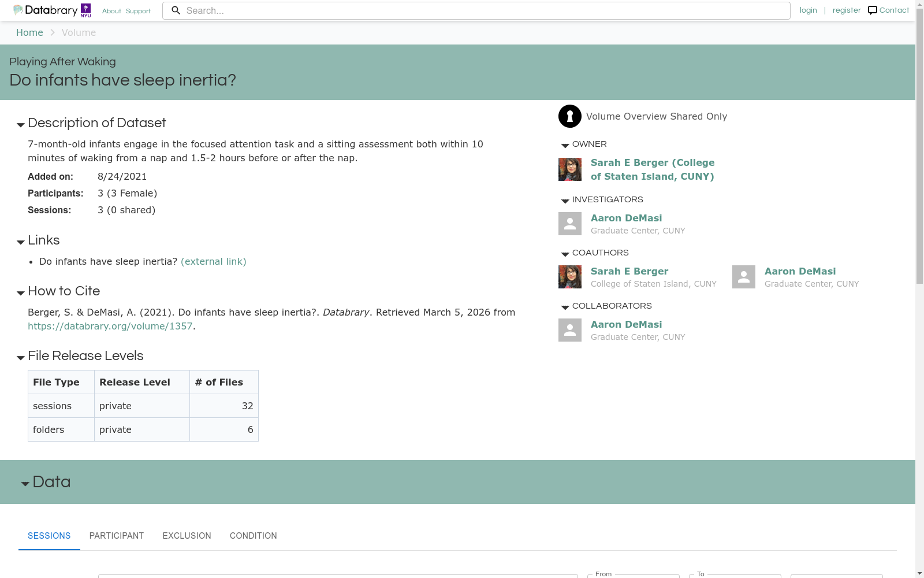Switch to the PARTICIPANT tab

[x=117, y=536]
